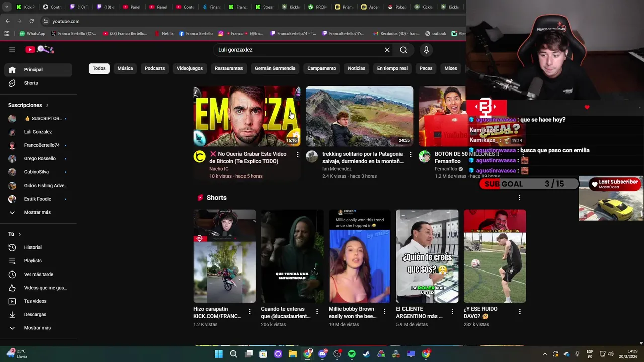Open options for 'Hizo carapatin' short
This screenshot has width=644, height=362.
coord(249,312)
